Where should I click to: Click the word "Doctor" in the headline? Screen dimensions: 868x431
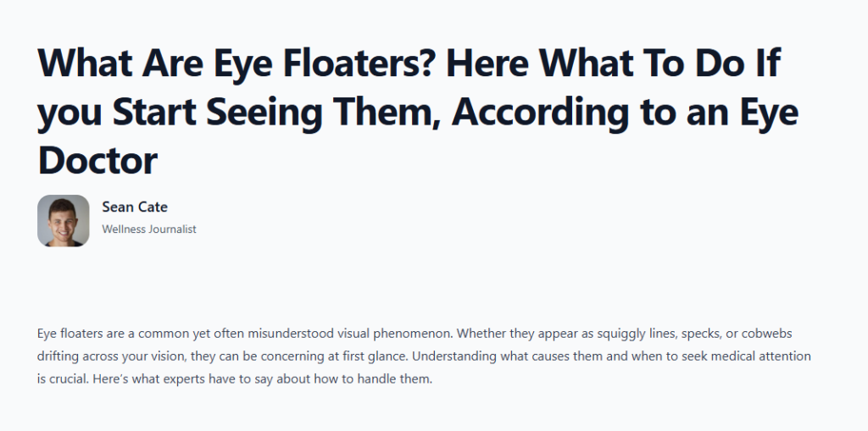point(97,158)
